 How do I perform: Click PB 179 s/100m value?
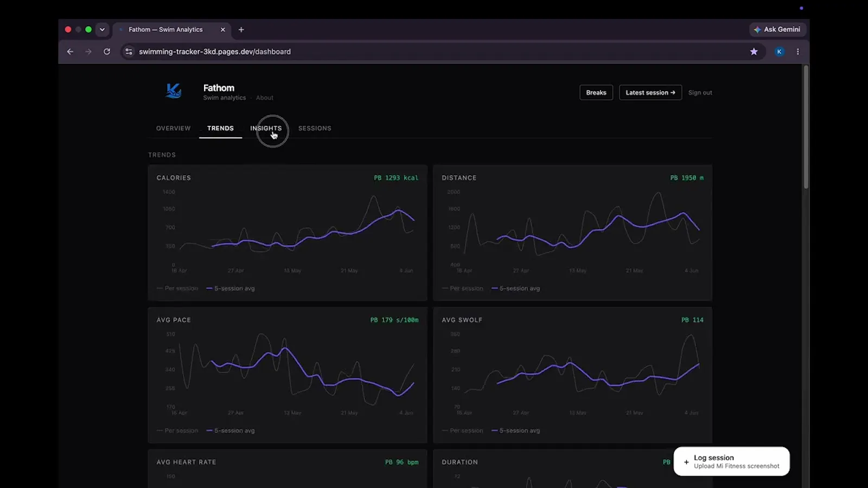point(394,320)
